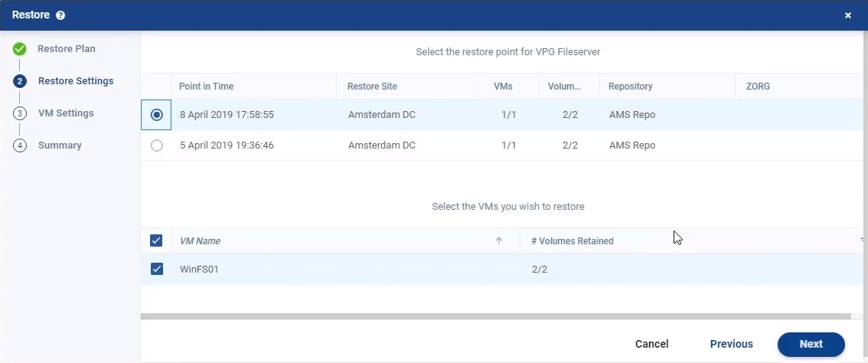Click the step 4 Summary circle
868x363 pixels.
(x=19, y=146)
